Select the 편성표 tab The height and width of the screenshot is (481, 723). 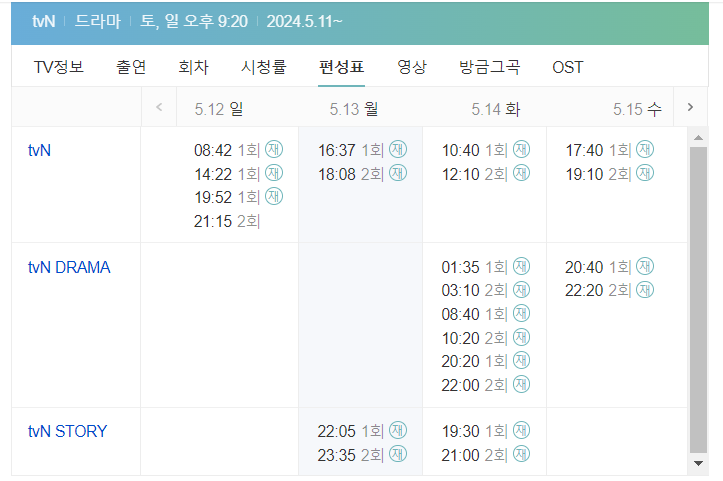[341, 67]
